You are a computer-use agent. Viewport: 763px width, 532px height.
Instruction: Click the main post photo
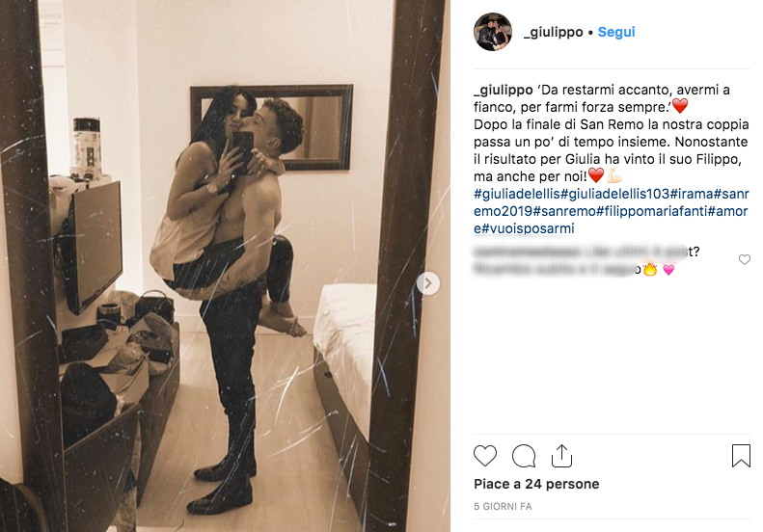pyautogui.click(x=225, y=266)
